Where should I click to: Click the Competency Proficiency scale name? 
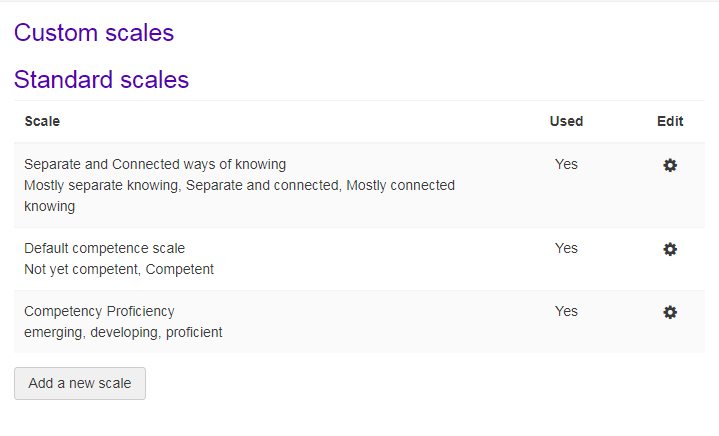100,311
